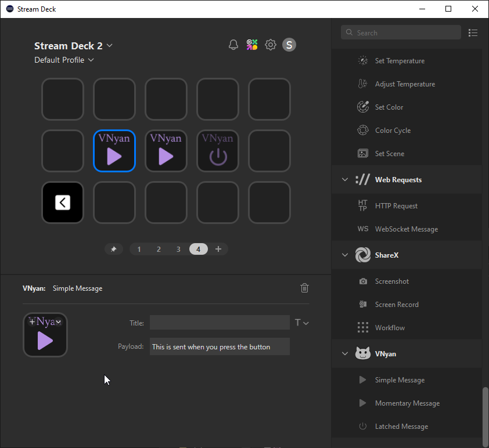The height and width of the screenshot is (448, 489).
Task: Select current page 4
Action: pyautogui.click(x=199, y=249)
